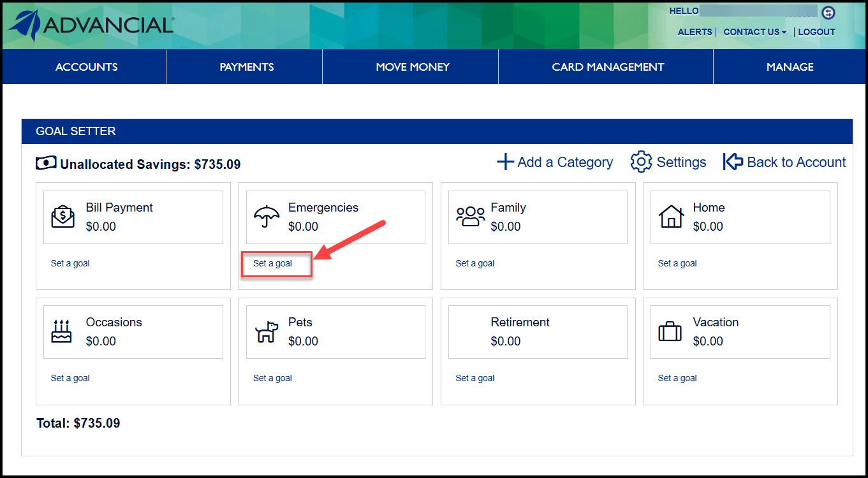Go back to account

784,162
